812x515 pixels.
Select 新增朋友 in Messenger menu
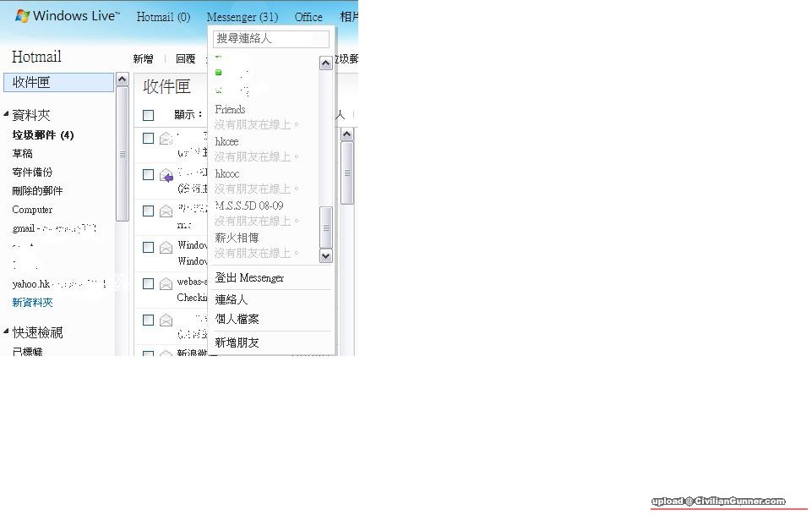pos(237,342)
